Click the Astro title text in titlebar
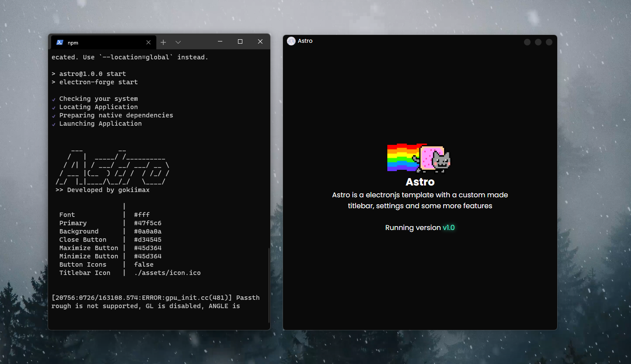The image size is (631, 364). click(305, 41)
